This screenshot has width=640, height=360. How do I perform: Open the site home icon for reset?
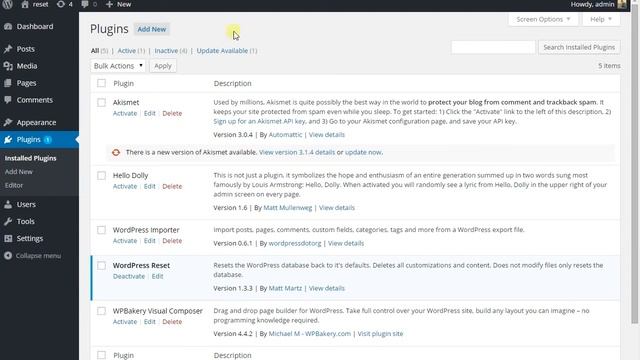(25, 4)
